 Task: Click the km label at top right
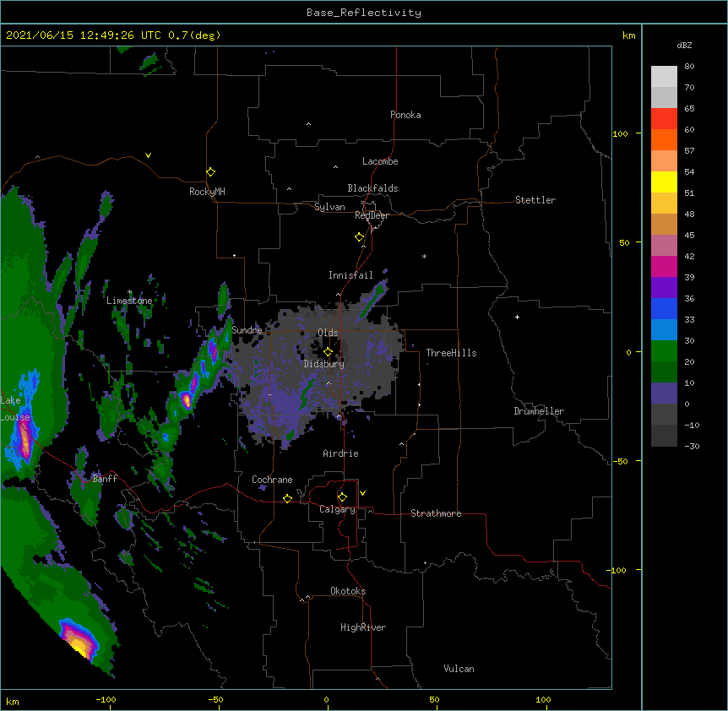click(628, 35)
